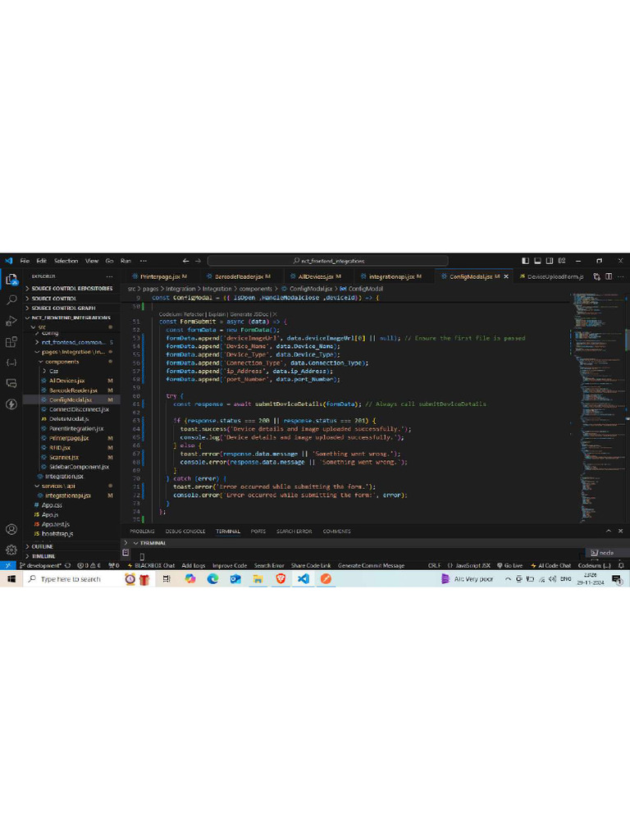This screenshot has width=630, height=840.
Task: Open the Accounts icon in the activity bar
Action: 11,529
